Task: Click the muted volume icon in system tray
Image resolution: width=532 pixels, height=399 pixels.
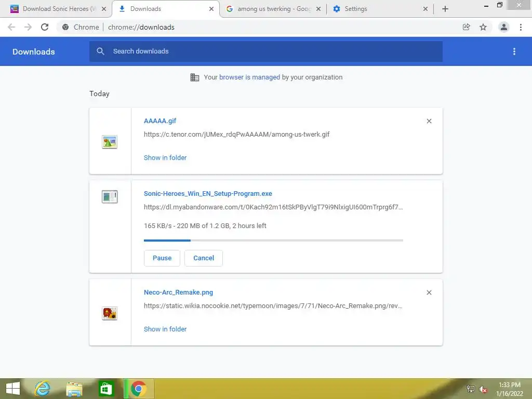Action: [x=483, y=389]
